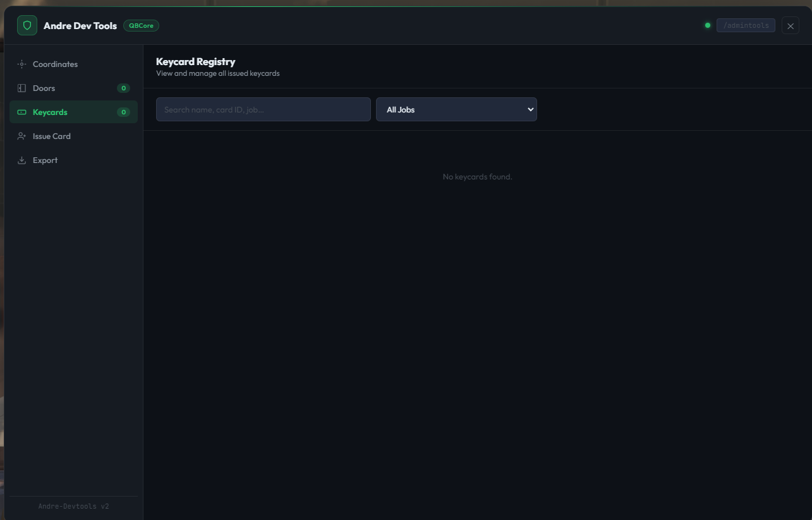This screenshot has height=520, width=812.
Task: Click the green shield logo icon
Action: tap(27, 25)
